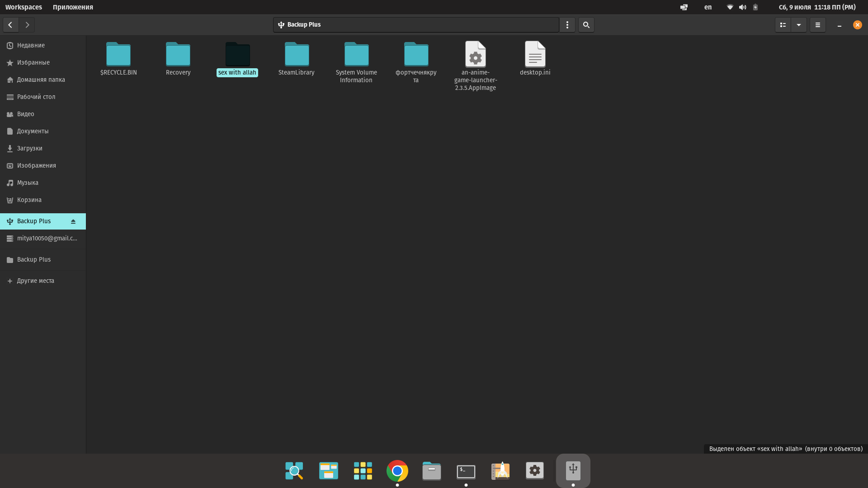Click the back navigation arrow
868x488 pixels.
(10, 25)
